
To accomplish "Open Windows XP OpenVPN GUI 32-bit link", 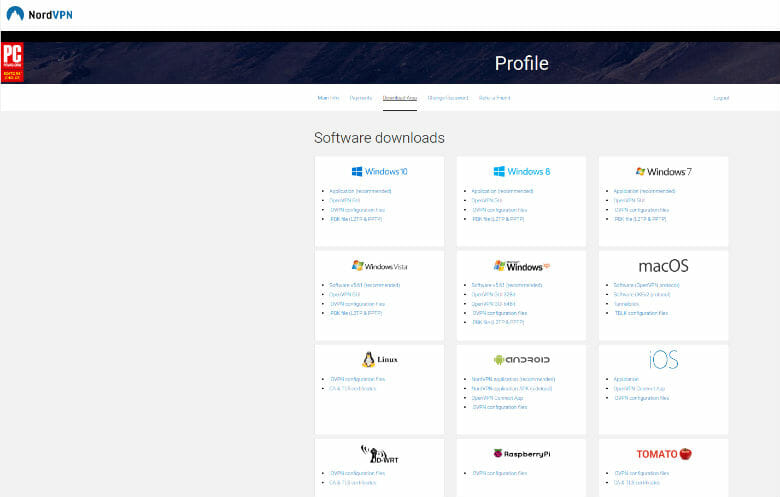I will coord(493,295).
